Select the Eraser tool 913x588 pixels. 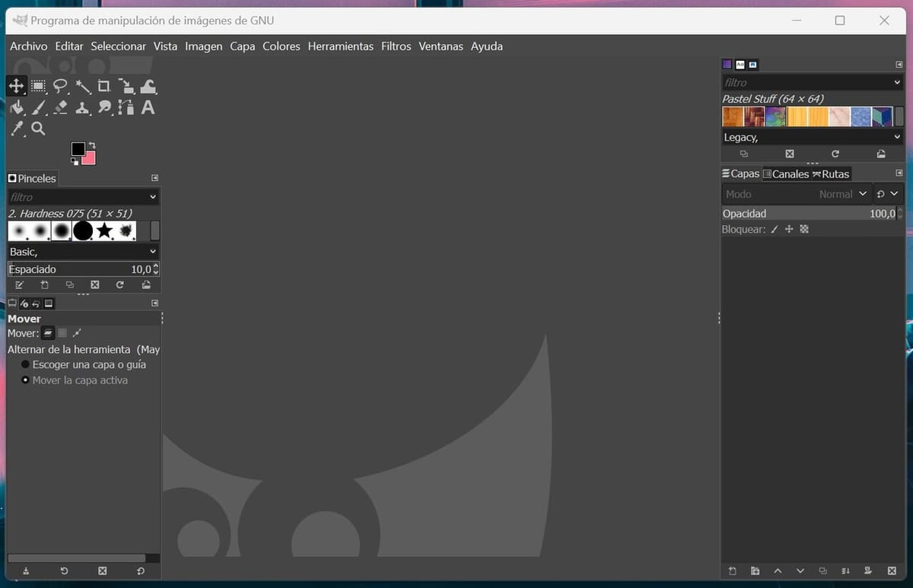tap(61, 107)
